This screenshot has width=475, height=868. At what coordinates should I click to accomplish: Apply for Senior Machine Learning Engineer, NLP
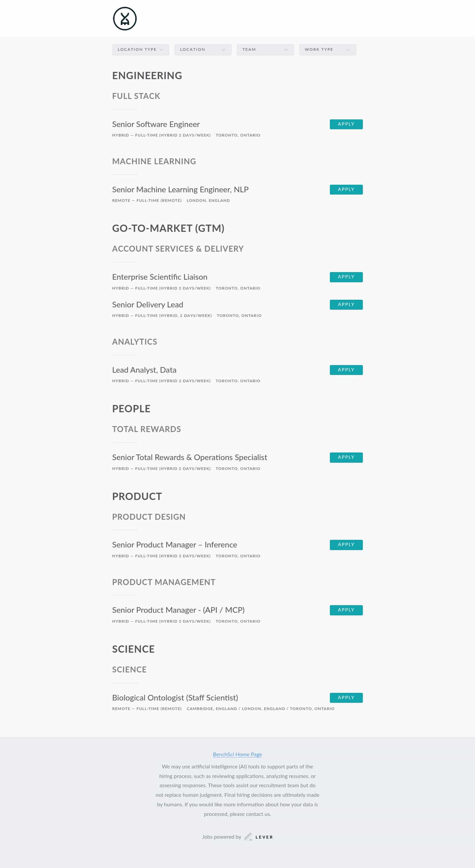click(346, 189)
